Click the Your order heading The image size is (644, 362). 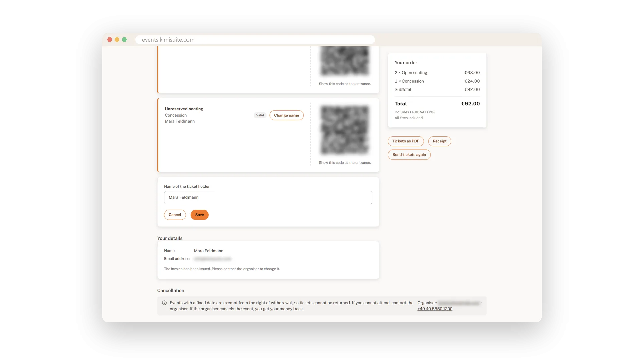coord(406,63)
